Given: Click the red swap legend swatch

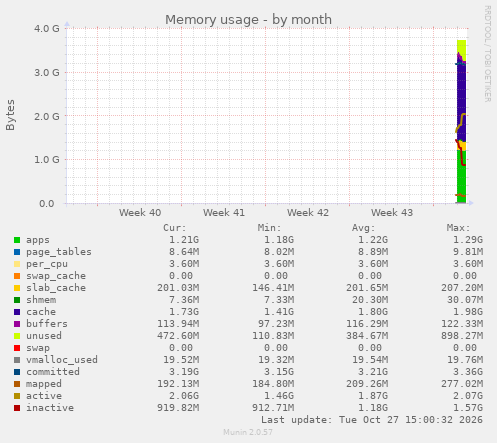Looking at the screenshot, I should pos(17,348).
